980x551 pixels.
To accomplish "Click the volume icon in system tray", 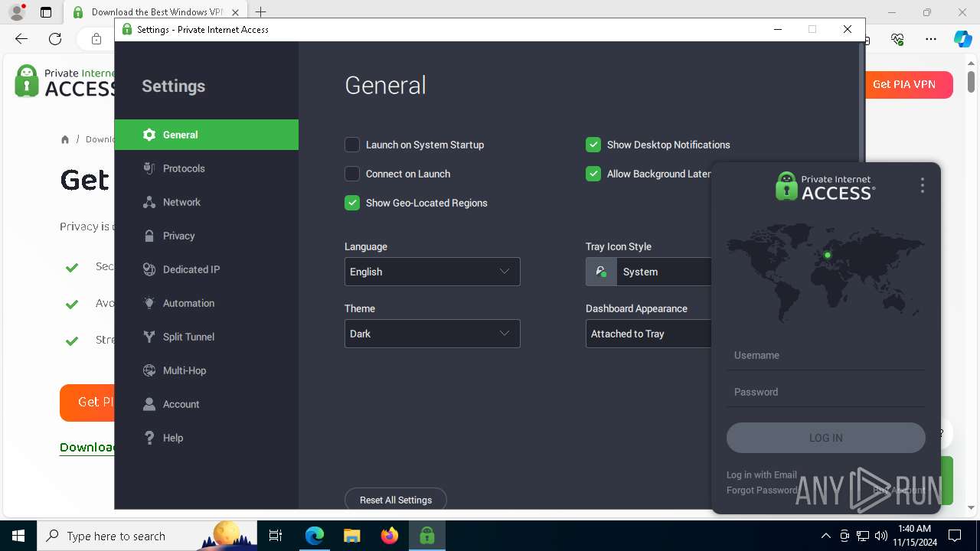I will [881, 536].
